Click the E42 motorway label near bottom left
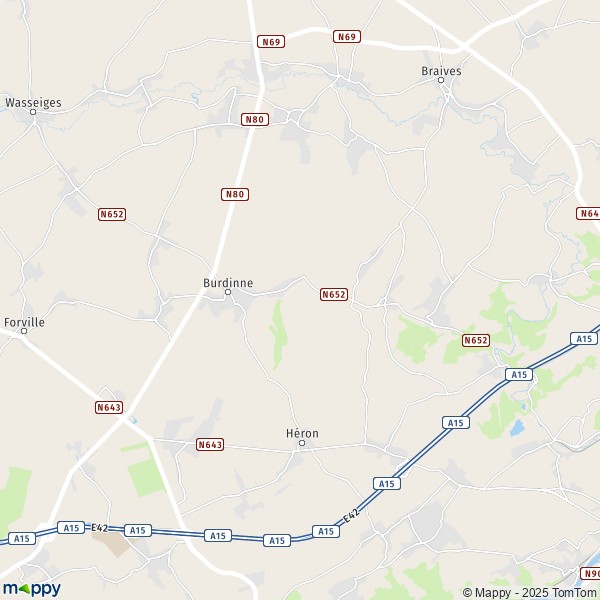The height and width of the screenshot is (600, 600). 99,528
